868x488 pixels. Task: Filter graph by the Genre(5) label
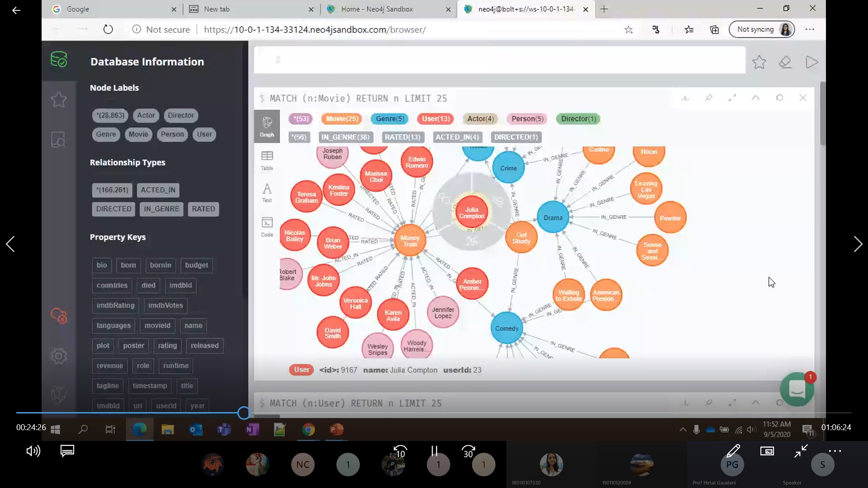[x=390, y=119]
